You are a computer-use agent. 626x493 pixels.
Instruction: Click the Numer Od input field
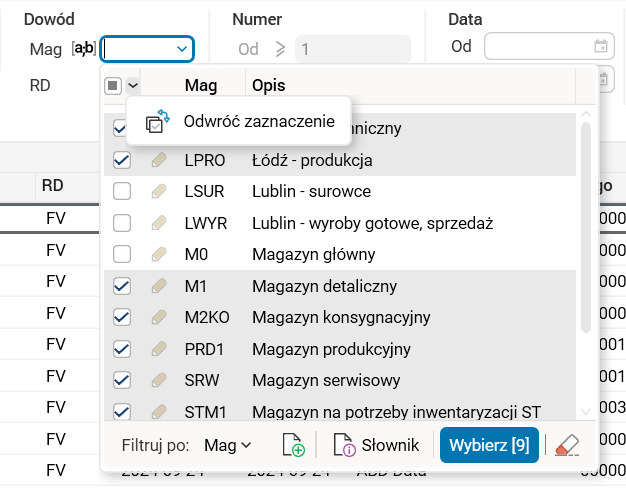(x=352, y=48)
